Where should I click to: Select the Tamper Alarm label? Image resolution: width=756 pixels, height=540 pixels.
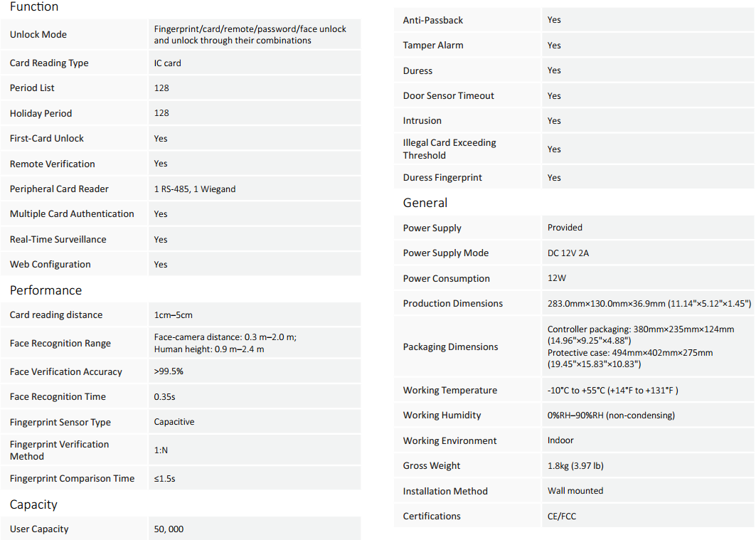pos(433,46)
